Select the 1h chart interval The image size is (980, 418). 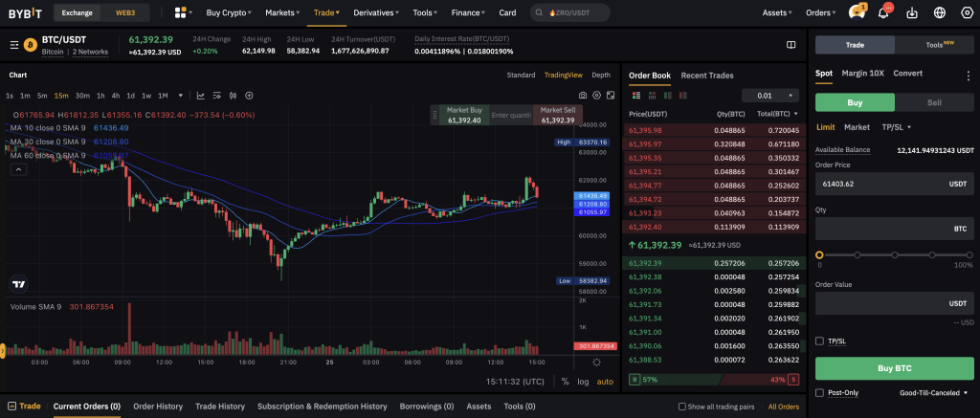pyautogui.click(x=100, y=96)
